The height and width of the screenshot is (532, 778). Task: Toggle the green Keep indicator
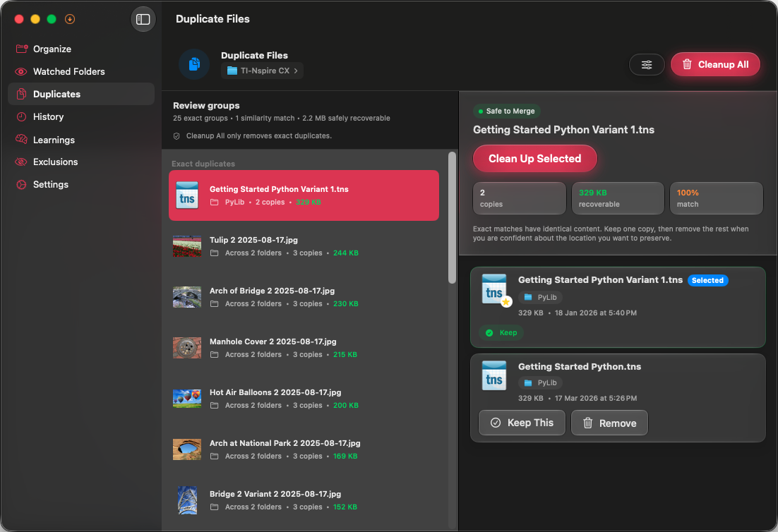click(501, 333)
